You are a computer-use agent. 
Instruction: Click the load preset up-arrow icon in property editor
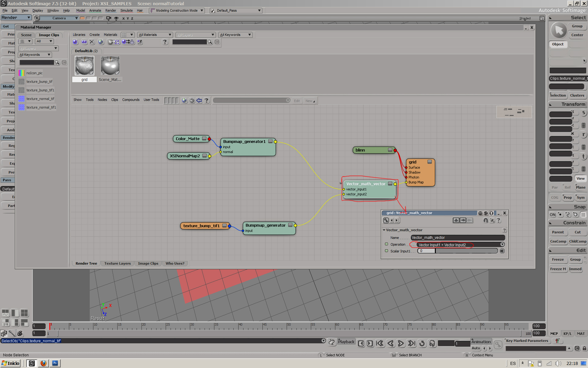[x=456, y=220]
